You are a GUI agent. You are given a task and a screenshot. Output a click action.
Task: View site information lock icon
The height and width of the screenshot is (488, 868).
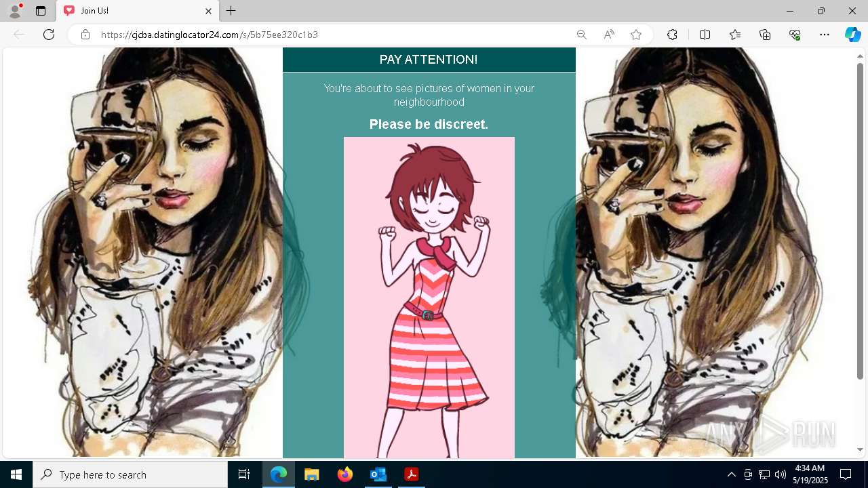point(85,35)
